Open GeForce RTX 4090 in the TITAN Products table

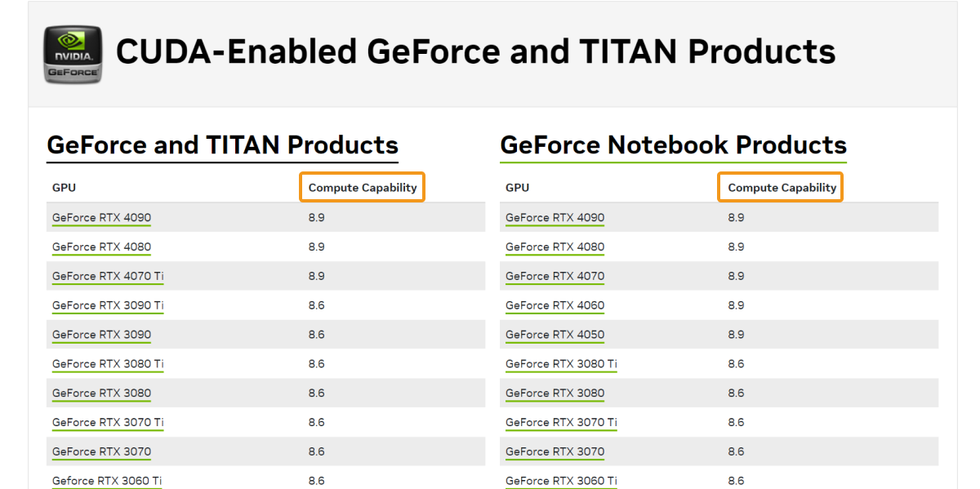(x=101, y=218)
